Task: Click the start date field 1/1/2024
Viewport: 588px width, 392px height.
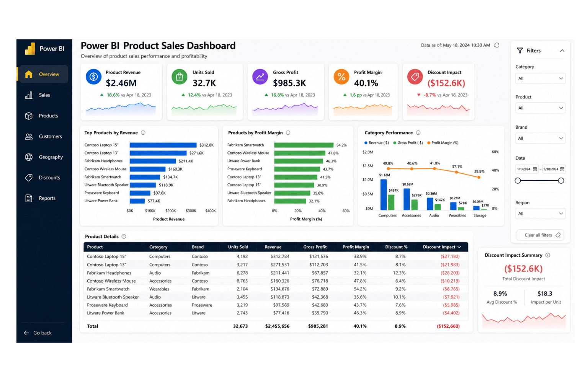Action: click(x=527, y=169)
